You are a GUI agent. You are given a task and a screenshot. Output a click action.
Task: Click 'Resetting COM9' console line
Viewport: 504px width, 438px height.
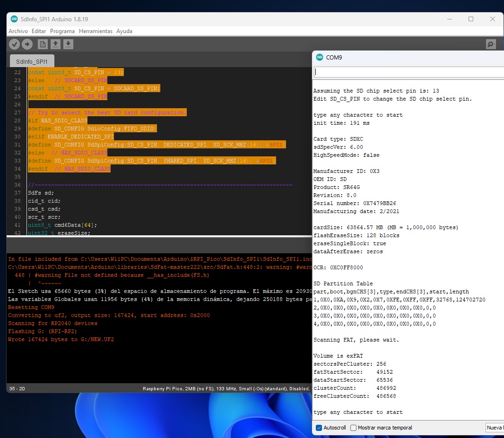[x=31, y=307]
